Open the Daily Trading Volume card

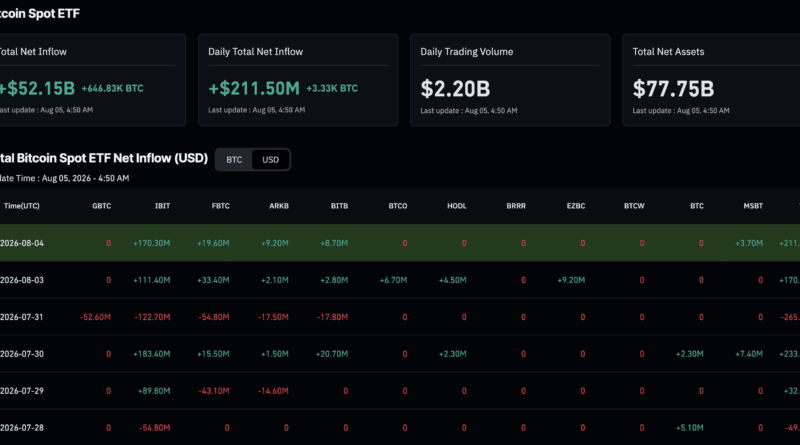510,80
